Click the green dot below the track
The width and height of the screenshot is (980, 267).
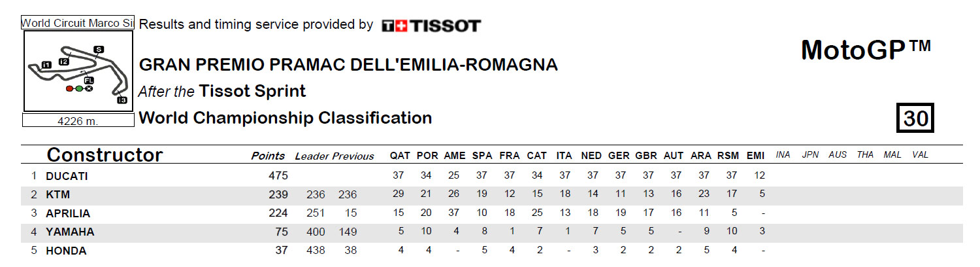[79, 88]
